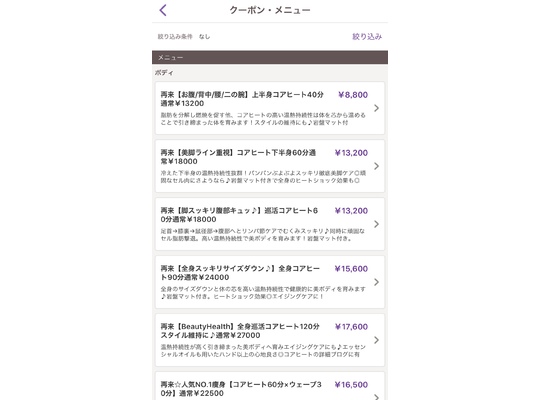Click the ¥8,800 price

coord(353,95)
